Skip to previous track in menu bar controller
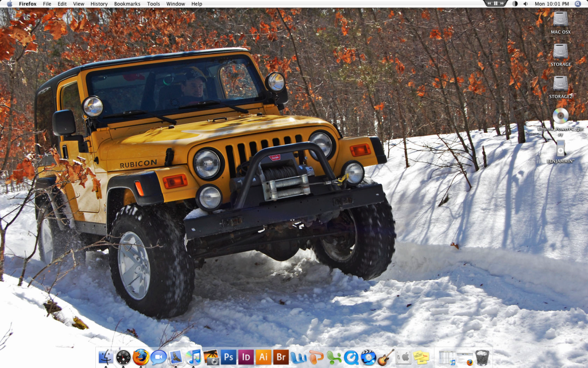The image size is (588, 368). pos(489,3)
